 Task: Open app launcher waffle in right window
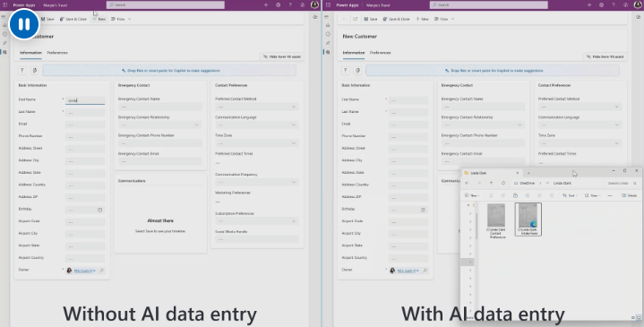tap(328, 5)
